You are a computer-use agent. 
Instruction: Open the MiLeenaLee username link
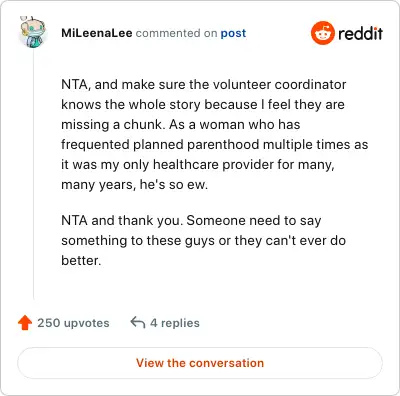[97, 33]
